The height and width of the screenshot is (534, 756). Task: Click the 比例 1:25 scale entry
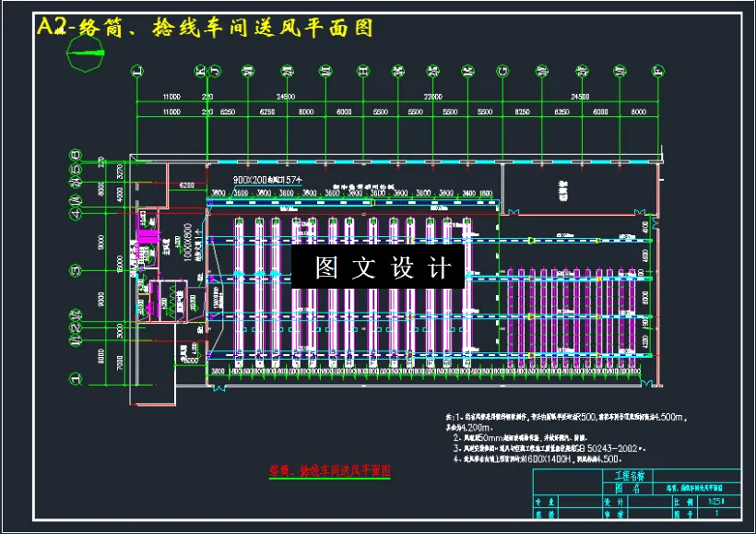coord(719,502)
